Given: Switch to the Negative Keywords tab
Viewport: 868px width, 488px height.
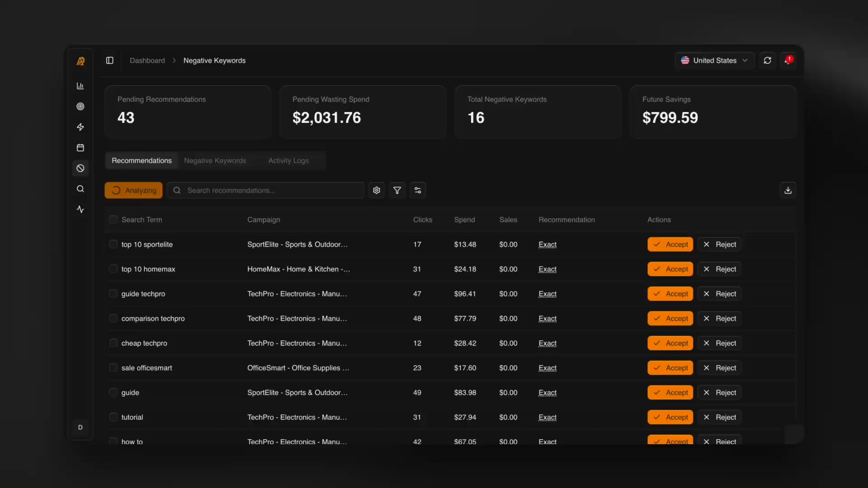Looking at the screenshot, I should pos(215,161).
